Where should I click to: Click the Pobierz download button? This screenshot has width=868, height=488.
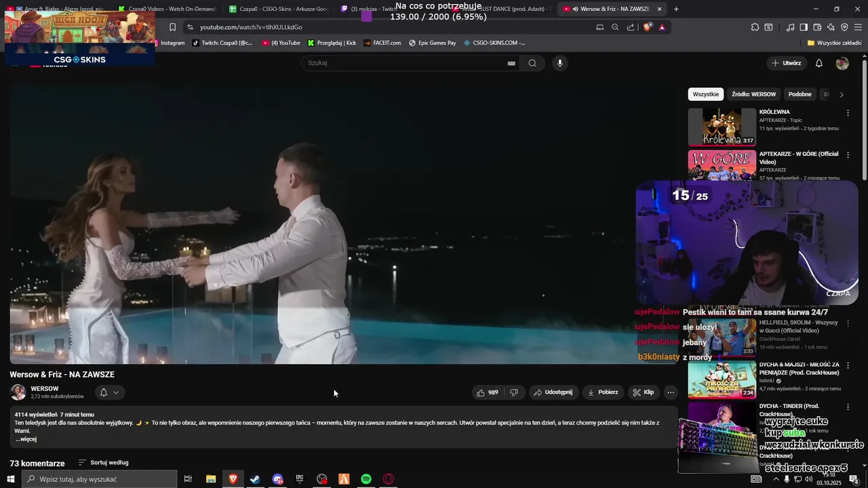coord(603,392)
